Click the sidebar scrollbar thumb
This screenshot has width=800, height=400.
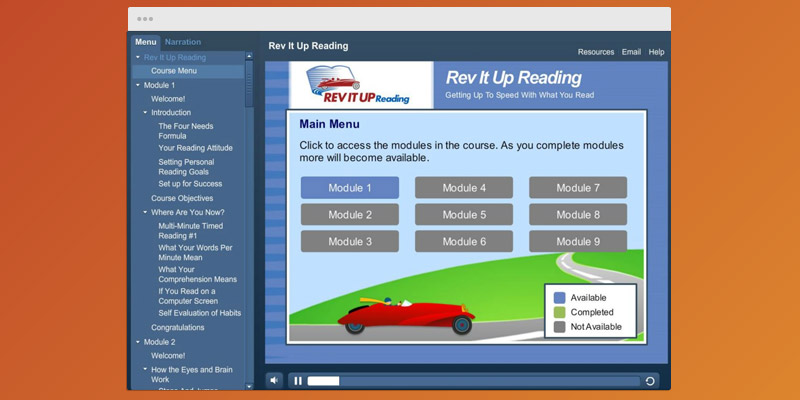click(x=249, y=84)
